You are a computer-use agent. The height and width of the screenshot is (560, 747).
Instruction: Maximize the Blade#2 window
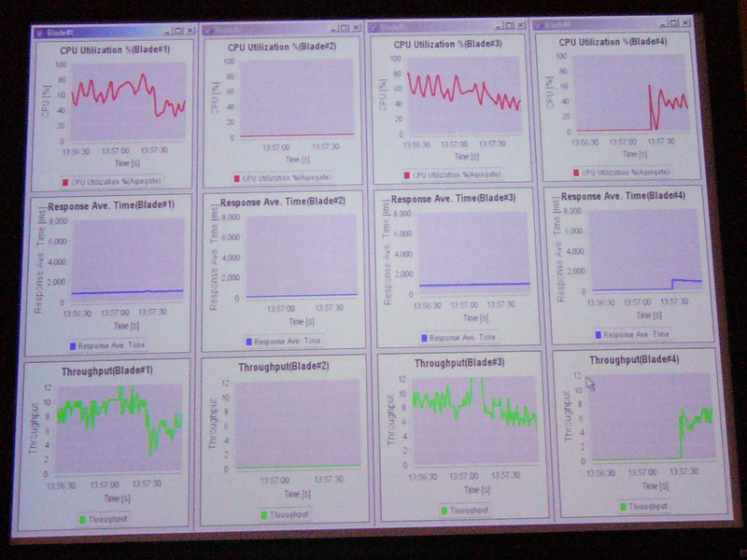(x=345, y=28)
